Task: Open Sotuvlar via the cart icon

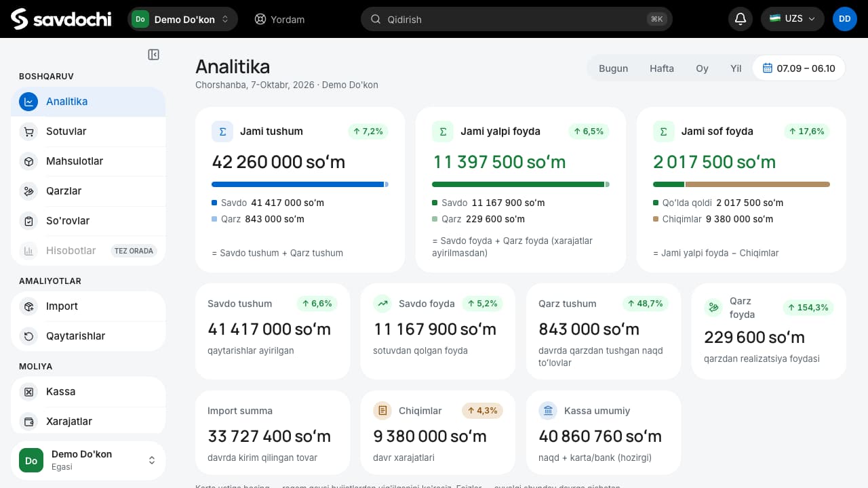Action: coord(28,131)
